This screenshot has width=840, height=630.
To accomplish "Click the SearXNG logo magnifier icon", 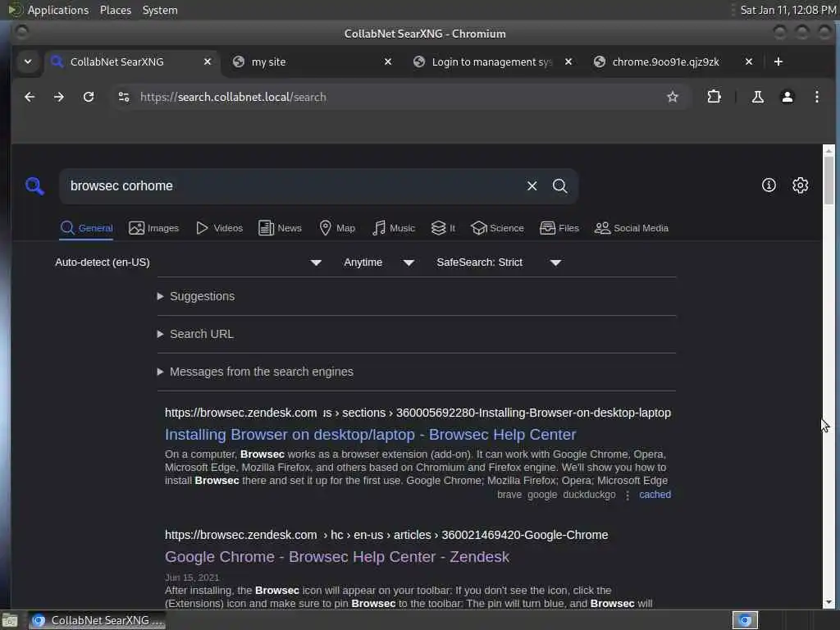I will (x=34, y=186).
